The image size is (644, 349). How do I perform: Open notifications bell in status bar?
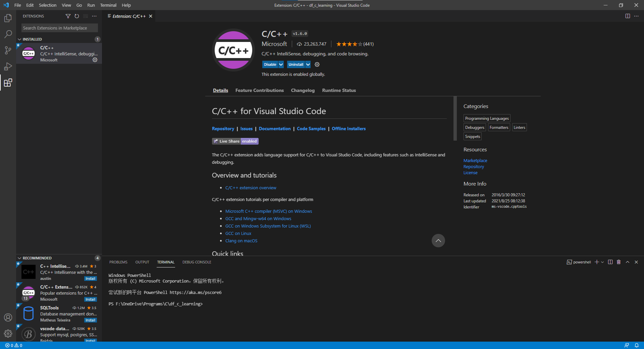tap(637, 345)
